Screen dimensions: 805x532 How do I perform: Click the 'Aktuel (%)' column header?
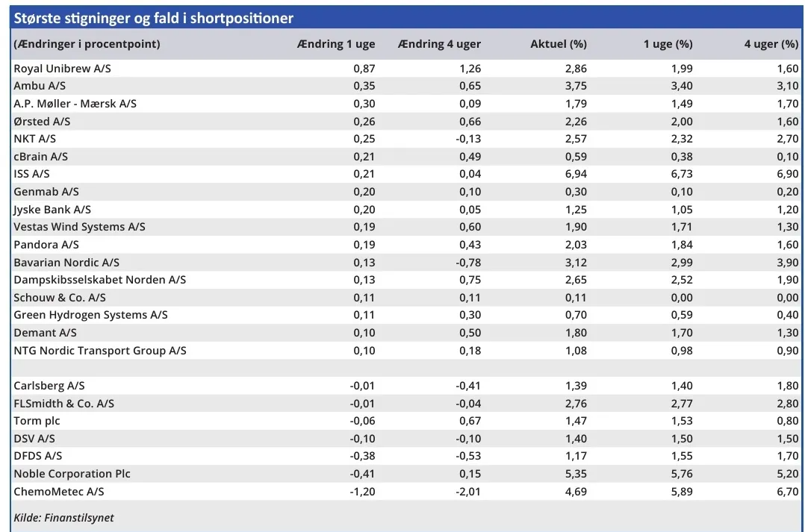click(x=558, y=44)
